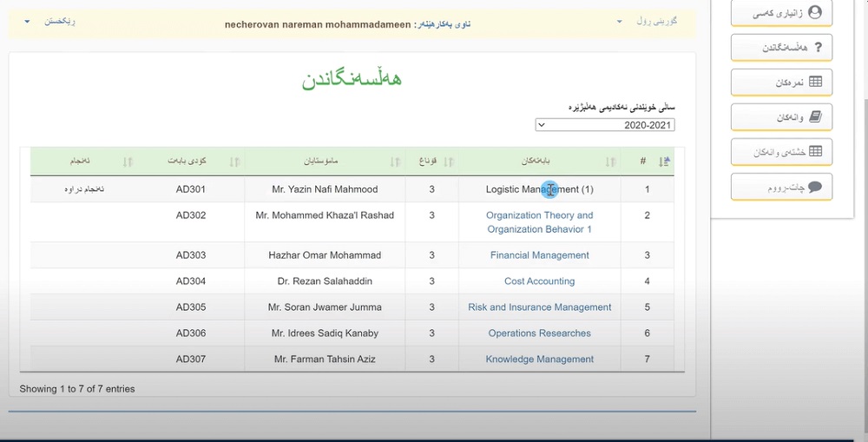The image size is (868, 442).
Task: Click the academic year selection label above the dropdown
Action: [621, 107]
